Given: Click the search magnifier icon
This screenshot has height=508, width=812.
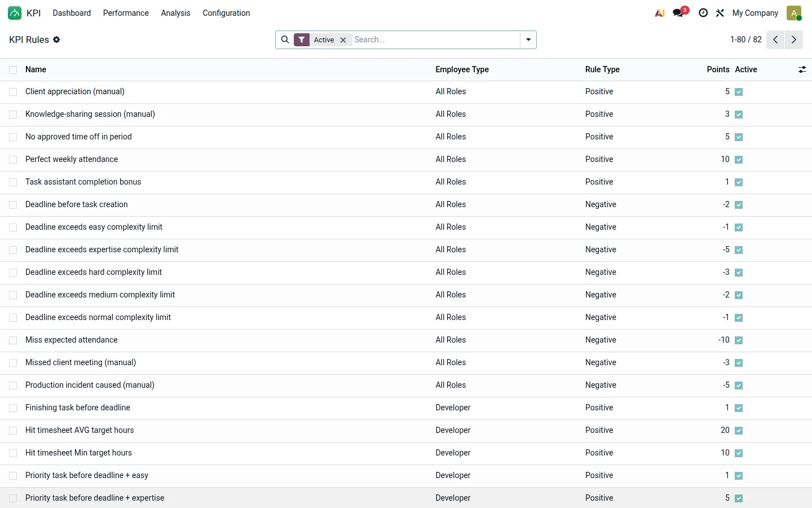Looking at the screenshot, I should (x=285, y=40).
